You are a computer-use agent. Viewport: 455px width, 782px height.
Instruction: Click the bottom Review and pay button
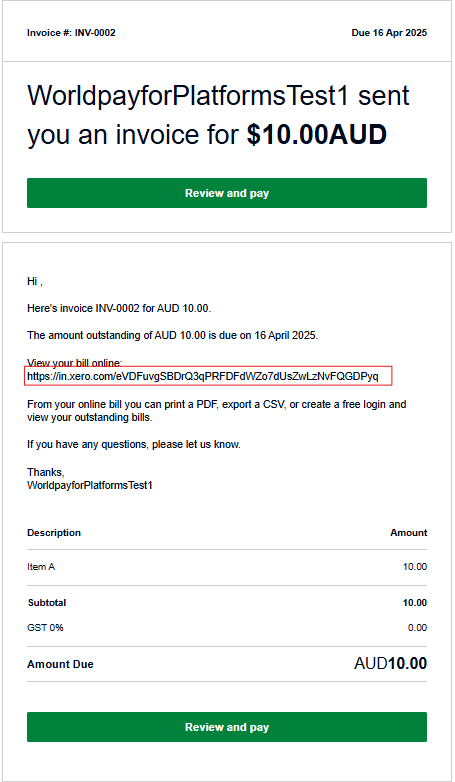[x=227, y=727]
